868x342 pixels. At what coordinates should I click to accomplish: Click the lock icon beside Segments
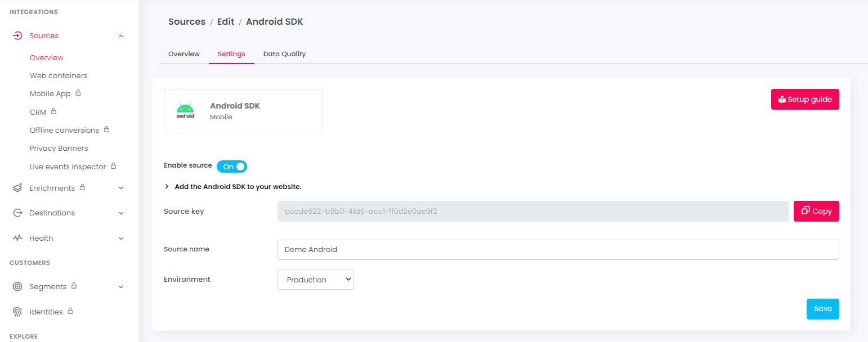pos(74,286)
